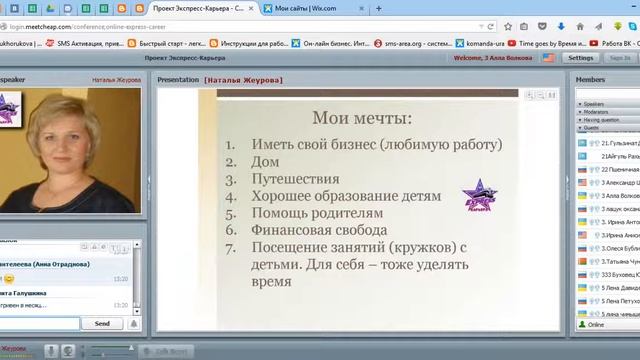Select member 3 Алла Волкова in list
This screenshot has width=640, height=360.
pyautogui.click(x=608, y=196)
